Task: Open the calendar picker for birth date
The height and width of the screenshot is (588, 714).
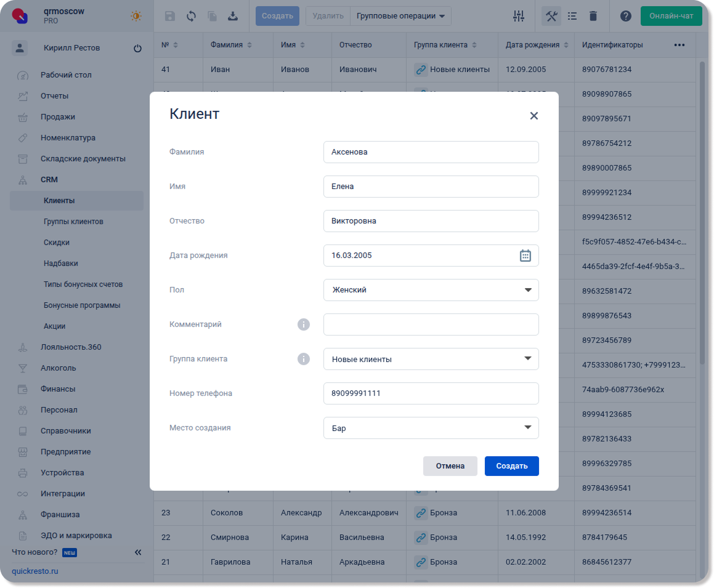Action: click(x=525, y=256)
